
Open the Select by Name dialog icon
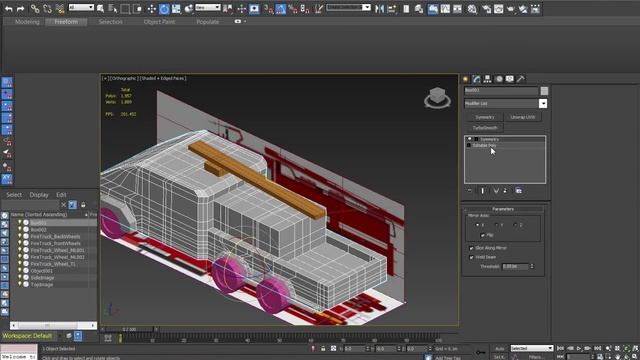[x=113, y=9]
